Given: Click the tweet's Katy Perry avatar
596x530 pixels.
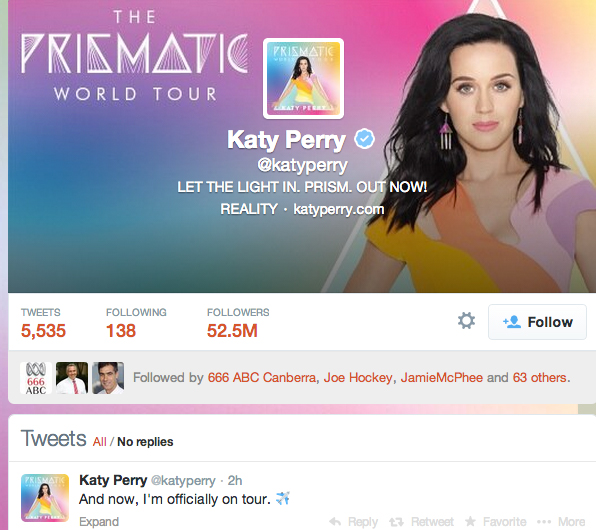Looking at the screenshot, I should pos(45,498).
